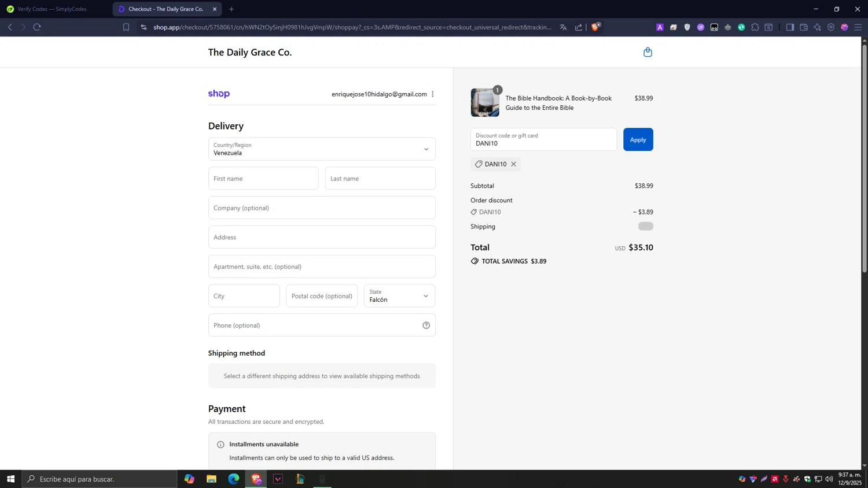This screenshot has width=868, height=488.
Task: Open Microsoft Edge from taskbar
Action: pyautogui.click(x=233, y=479)
